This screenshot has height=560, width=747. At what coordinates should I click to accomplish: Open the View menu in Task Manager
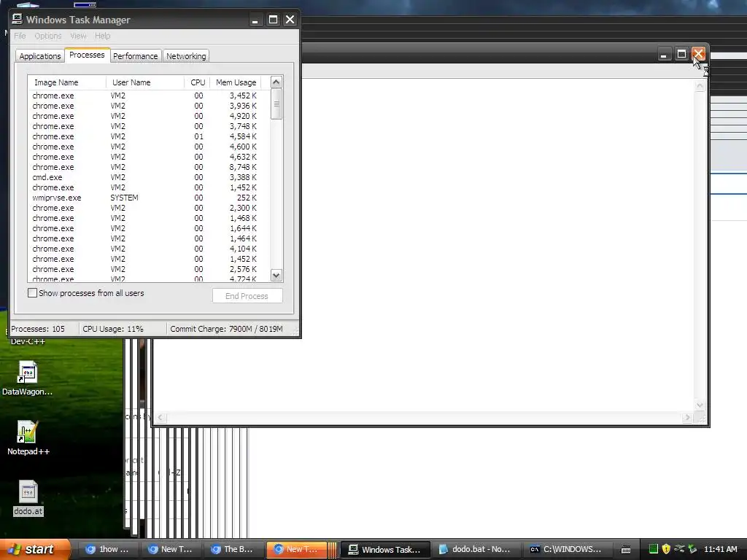78,36
